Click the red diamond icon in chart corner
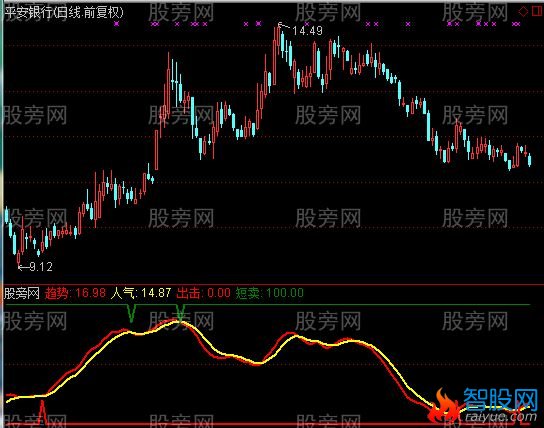 pos(523,12)
